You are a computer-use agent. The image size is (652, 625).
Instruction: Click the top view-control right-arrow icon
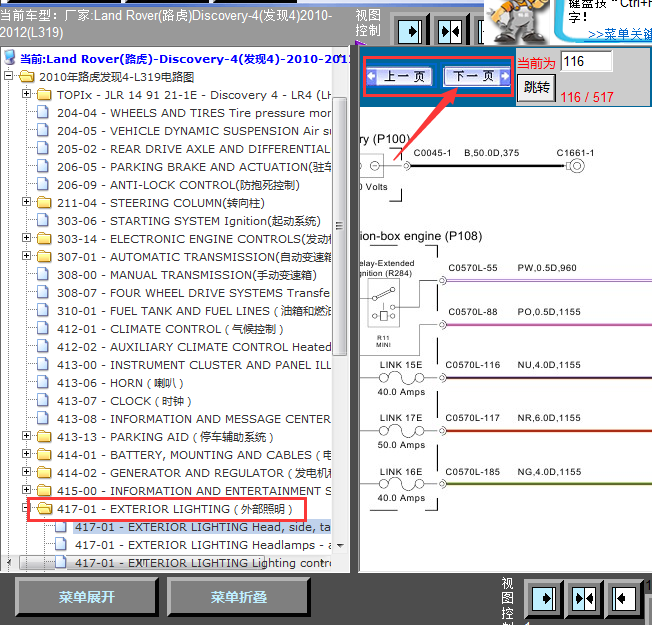point(410,32)
